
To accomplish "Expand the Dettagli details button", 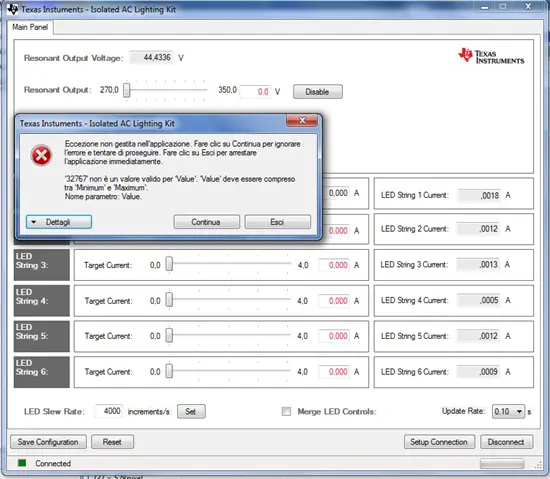I will tap(59, 222).
